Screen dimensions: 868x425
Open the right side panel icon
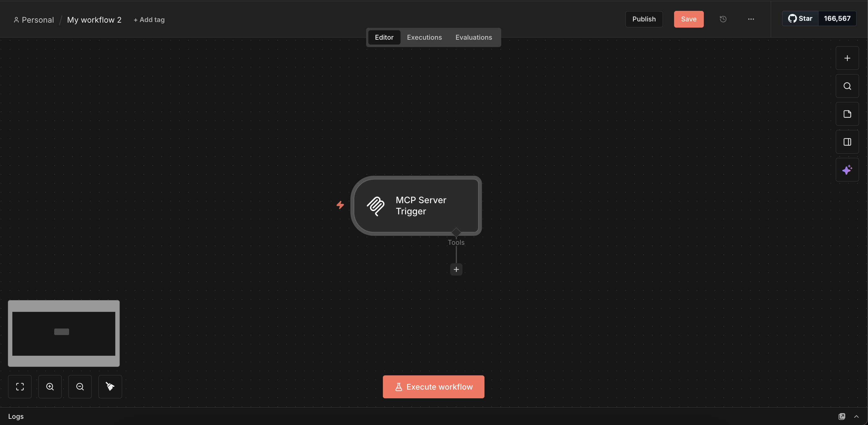tap(847, 141)
